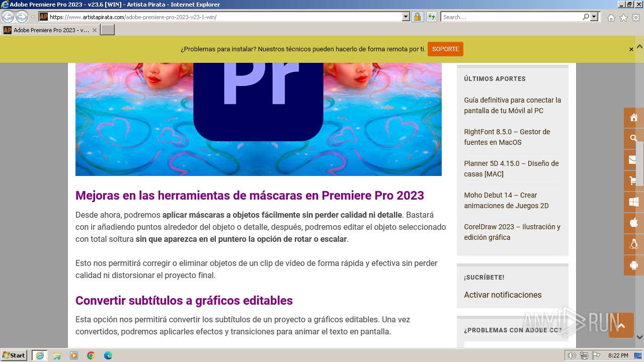Click the side home icon button
Screen dimensions: 644x362
tap(633, 118)
